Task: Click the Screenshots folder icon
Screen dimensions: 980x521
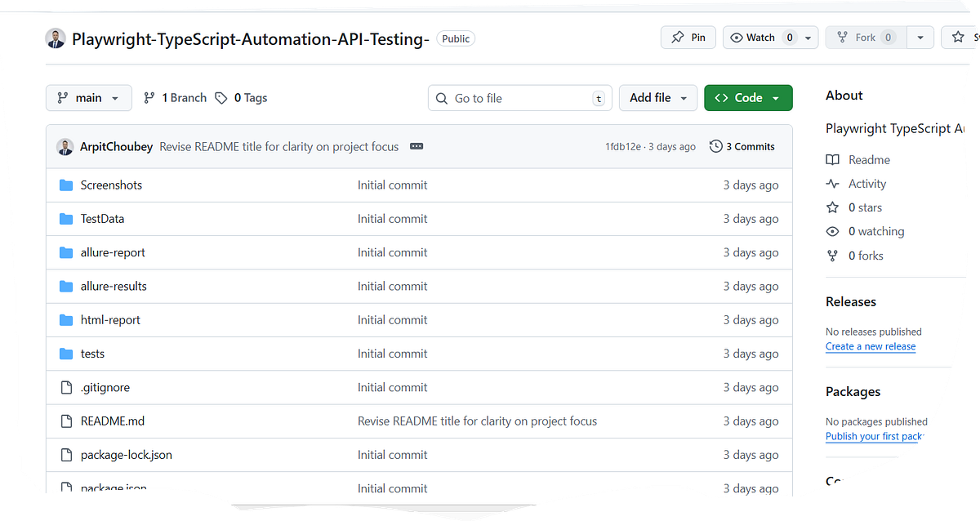Action: pyautogui.click(x=66, y=185)
